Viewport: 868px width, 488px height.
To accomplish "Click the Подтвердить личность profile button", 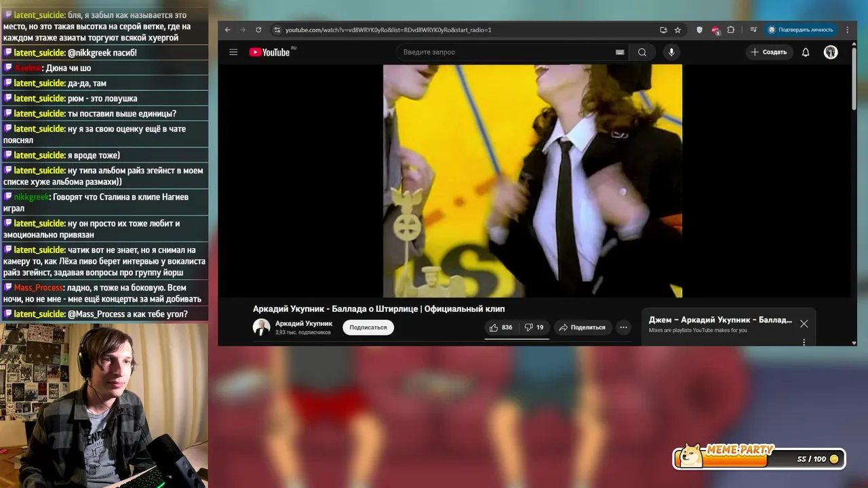I will (801, 30).
